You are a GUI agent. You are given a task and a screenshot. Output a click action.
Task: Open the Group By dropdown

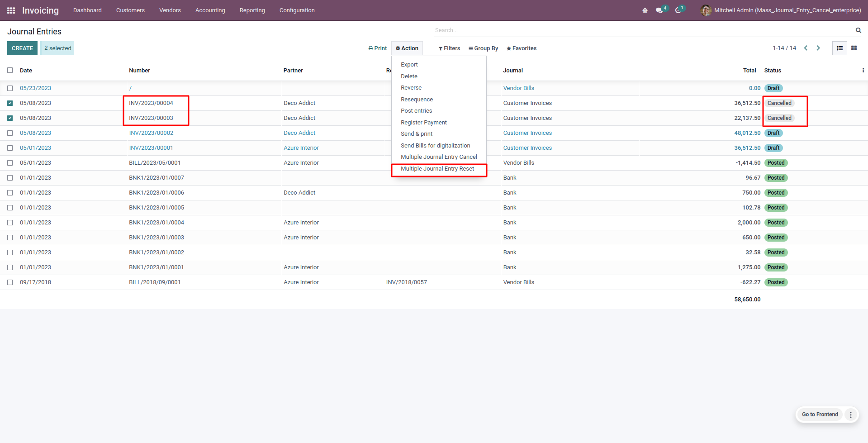[483, 48]
